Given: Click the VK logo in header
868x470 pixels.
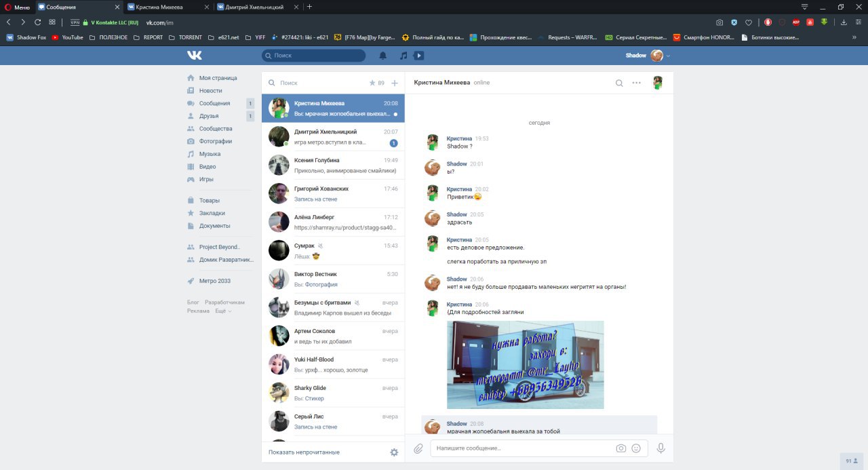Looking at the screenshot, I should click(x=195, y=55).
